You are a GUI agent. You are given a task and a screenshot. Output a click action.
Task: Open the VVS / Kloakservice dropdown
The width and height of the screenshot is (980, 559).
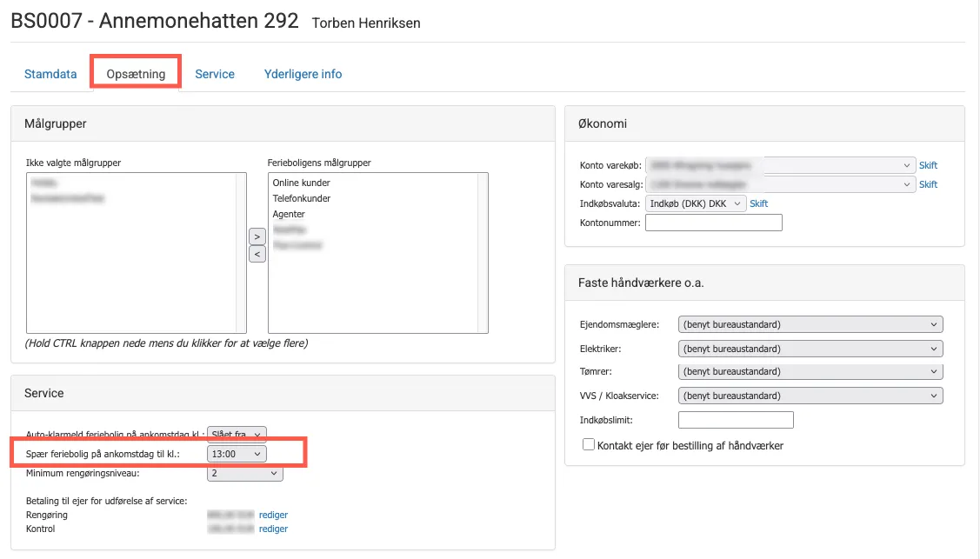(810, 396)
